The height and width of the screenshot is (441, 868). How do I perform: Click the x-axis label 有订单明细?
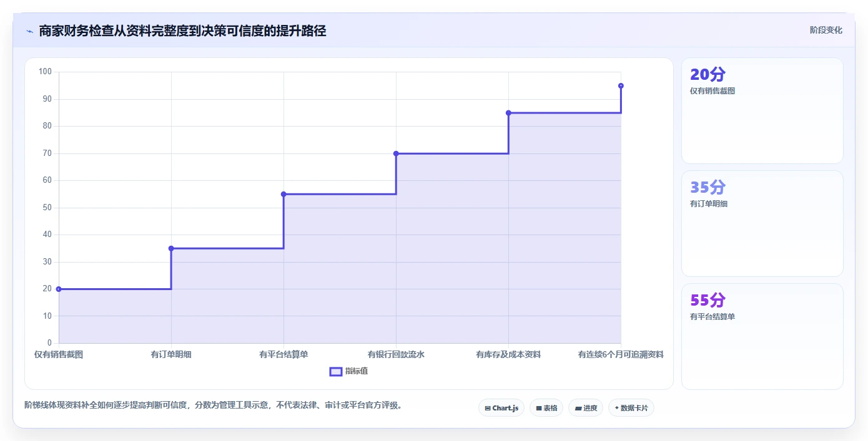171,354
